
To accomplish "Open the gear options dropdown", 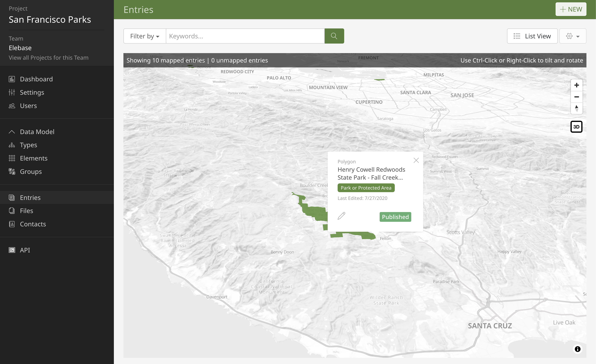I will (573, 36).
